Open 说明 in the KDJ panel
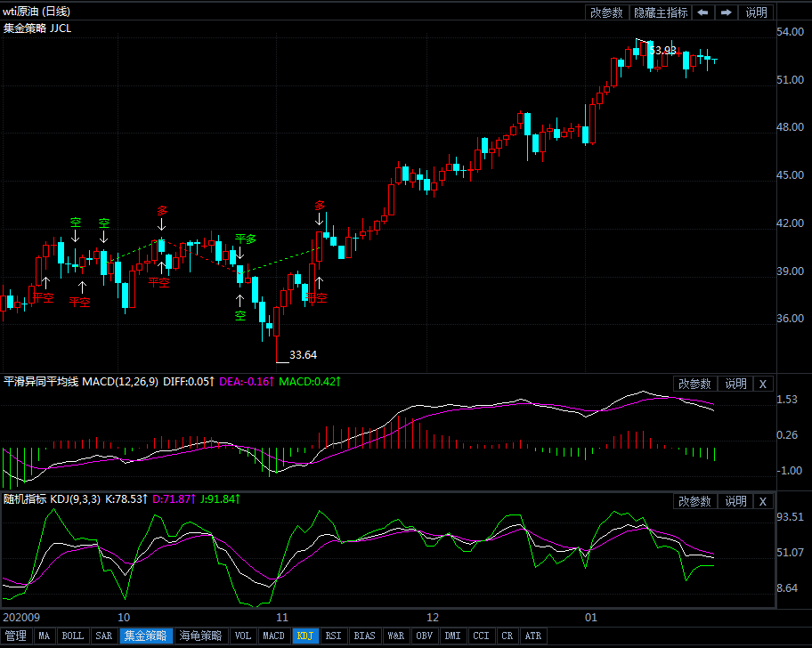Screen dimensions: 812x648 735,501
